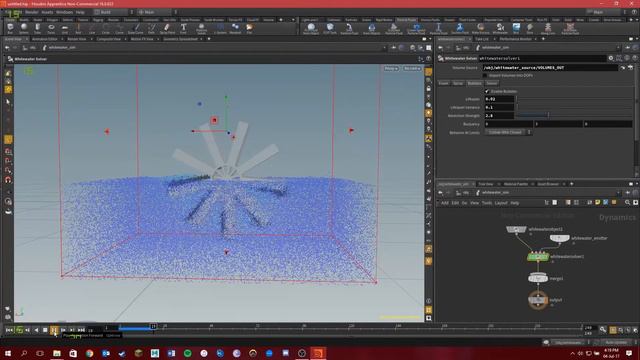Click the Adhesion Strength slider
640x360 pixels.
[x=575, y=116]
